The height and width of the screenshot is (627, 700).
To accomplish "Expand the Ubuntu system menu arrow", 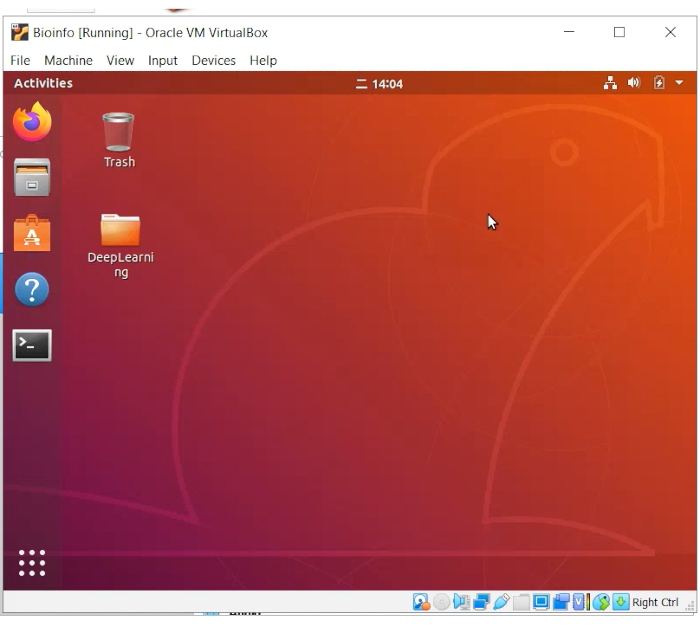I will 680,84.
